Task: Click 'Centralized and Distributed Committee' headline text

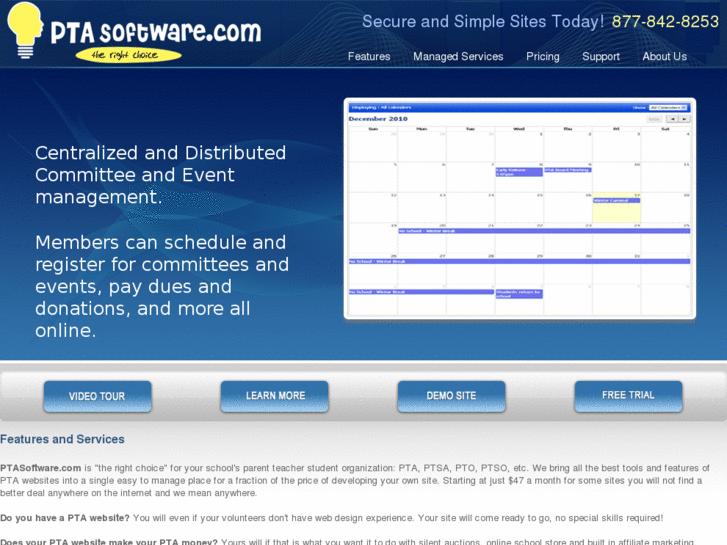Action: coord(160,175)
